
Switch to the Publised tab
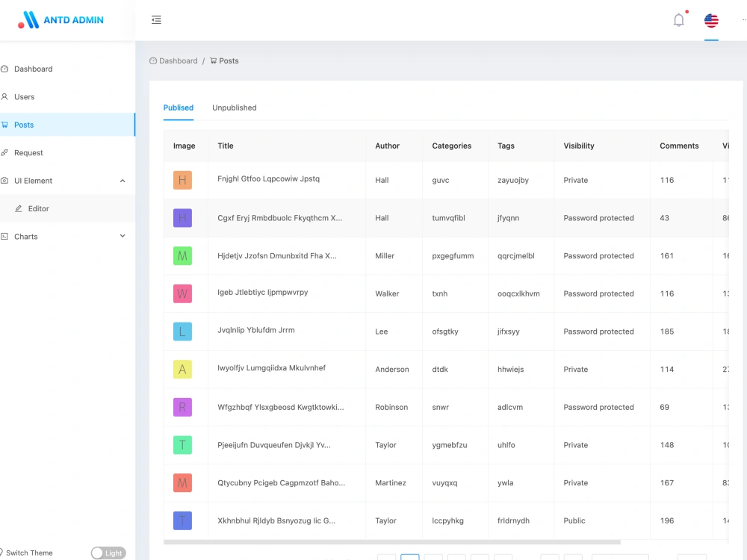179,108
